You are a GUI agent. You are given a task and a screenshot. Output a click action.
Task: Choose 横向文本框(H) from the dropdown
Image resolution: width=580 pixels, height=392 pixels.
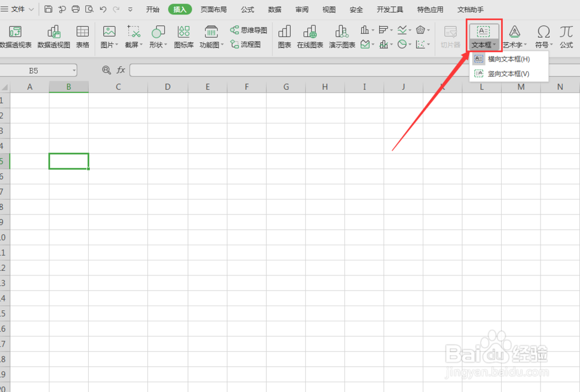(x=509, y=59)
